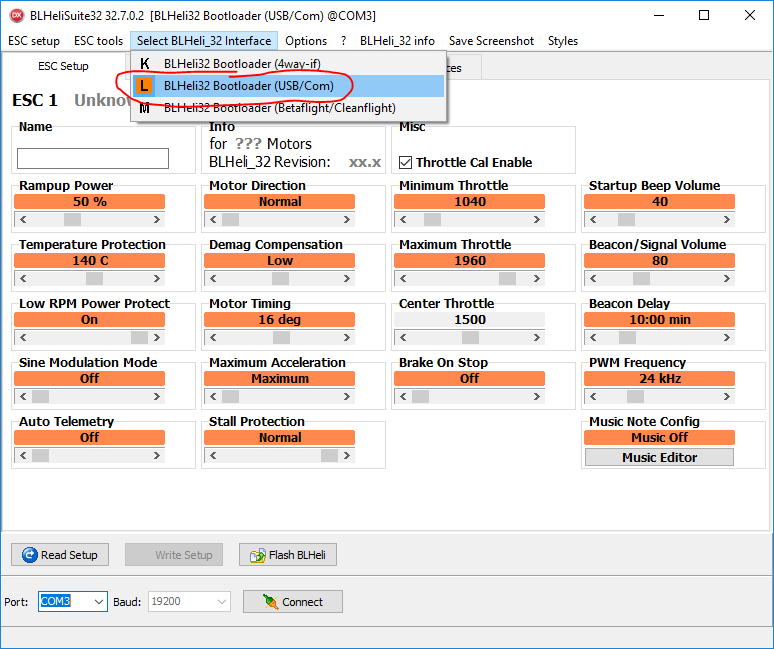Click Maximum Acceleration slider thumb
The height and width of the screenshot is (649, 774).
coord(231,397)
